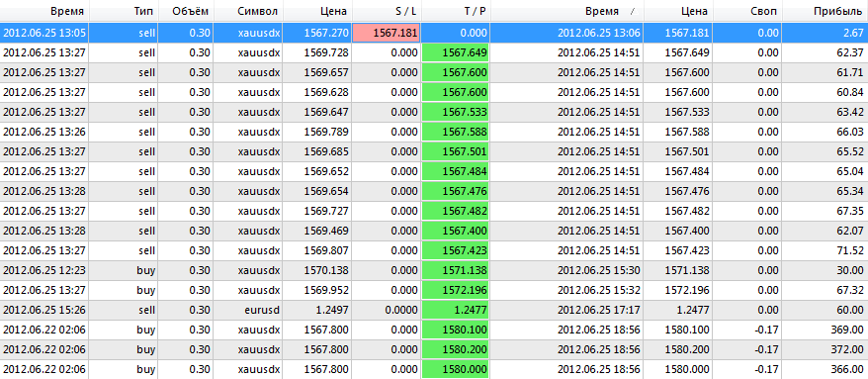The height and width of the screenshot is (379, 868).
Task: Click profit value 369.00
Action: (848, 330)
